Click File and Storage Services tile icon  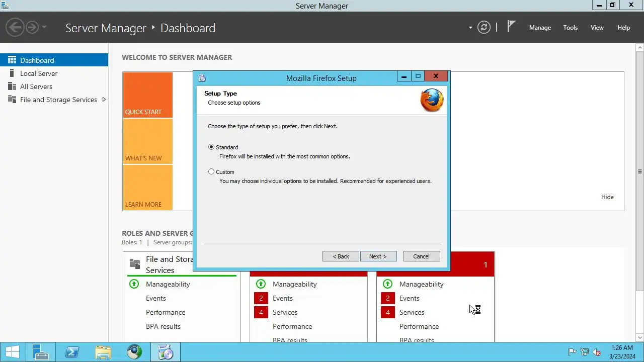[x=134, y=263]
